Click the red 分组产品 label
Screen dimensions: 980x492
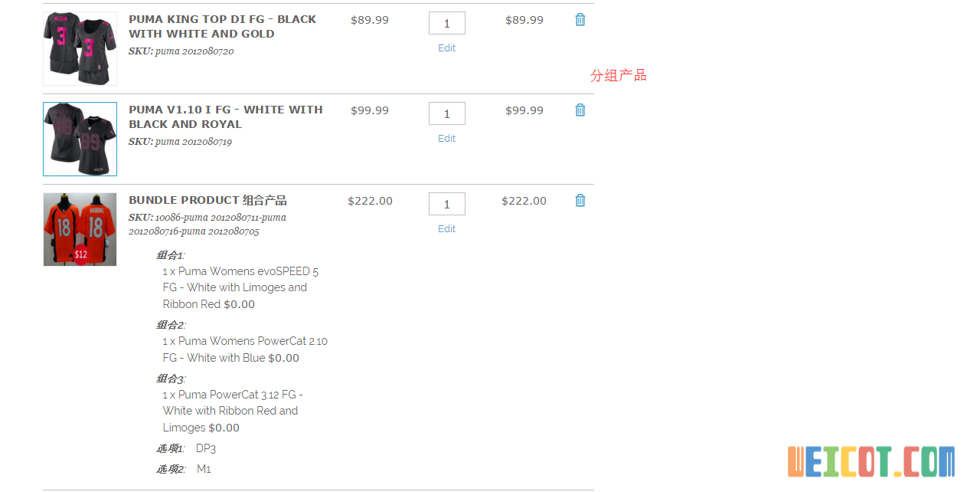[x=618, y=75]
